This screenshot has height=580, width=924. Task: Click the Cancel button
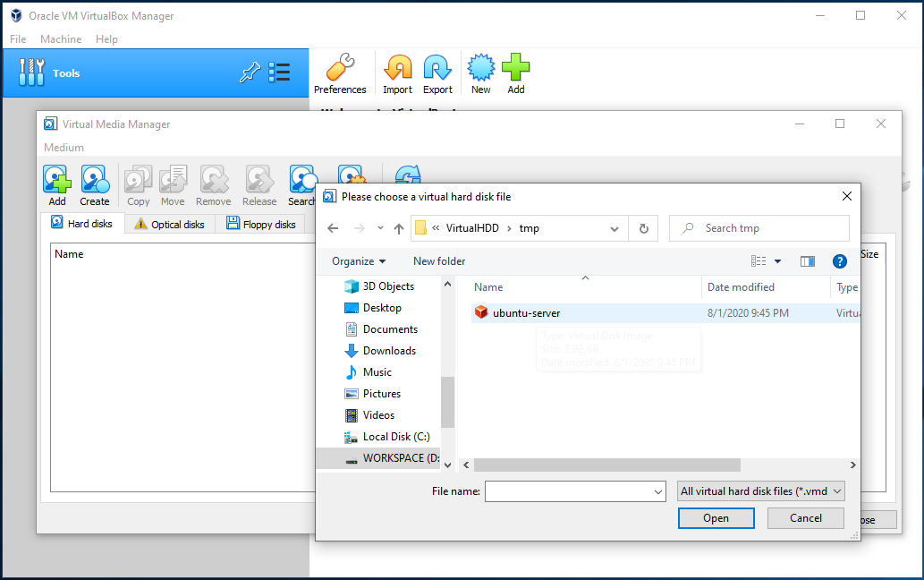806,518
